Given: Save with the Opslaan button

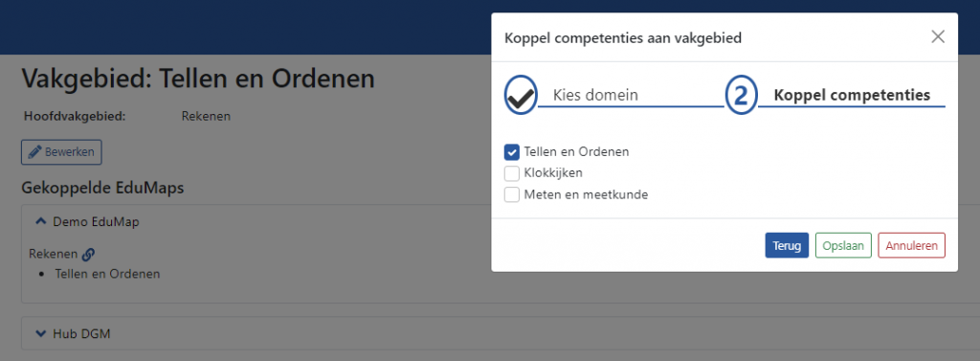Looking at the screenshot, I should click(x=843, y=245).
